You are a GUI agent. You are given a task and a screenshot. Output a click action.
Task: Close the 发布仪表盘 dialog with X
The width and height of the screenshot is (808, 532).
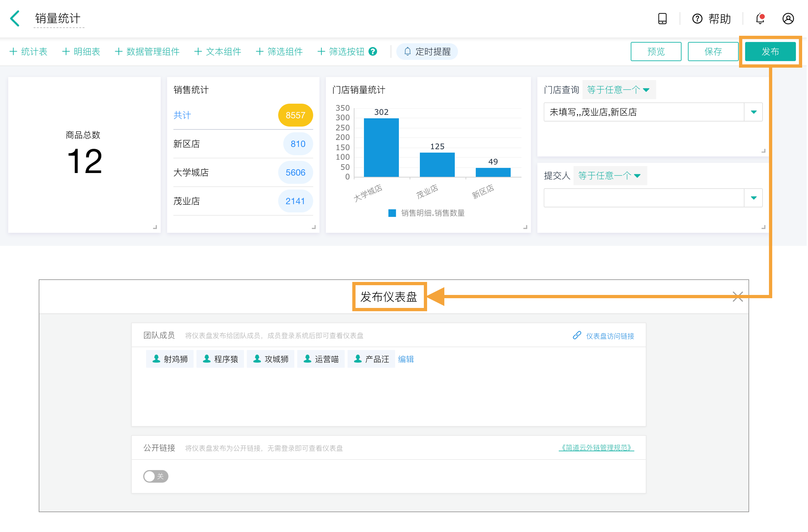739,297
